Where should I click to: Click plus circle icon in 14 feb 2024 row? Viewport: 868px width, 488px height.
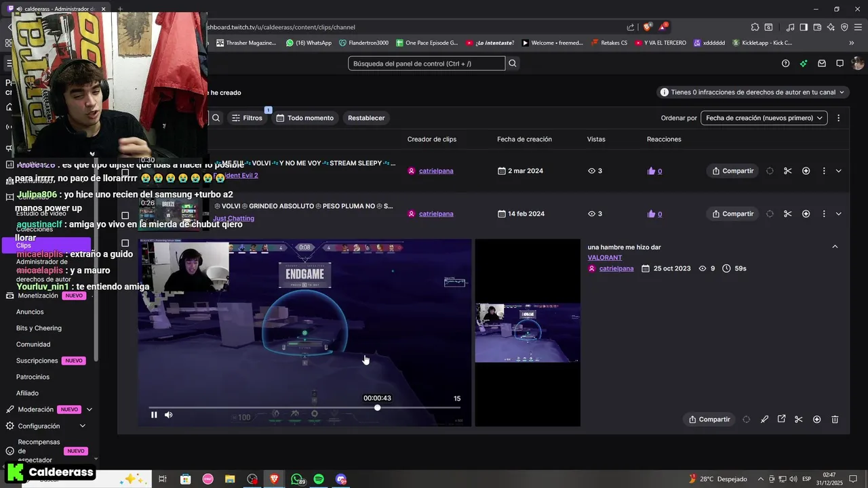pos(806,213)
